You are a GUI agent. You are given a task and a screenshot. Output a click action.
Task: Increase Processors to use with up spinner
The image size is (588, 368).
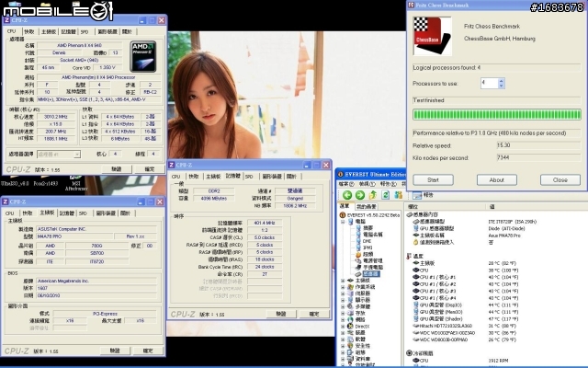501,80
